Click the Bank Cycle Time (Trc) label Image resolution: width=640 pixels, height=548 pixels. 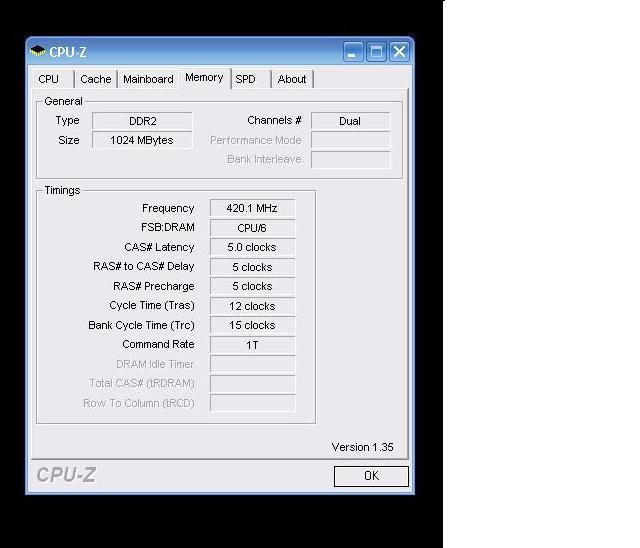pos(141,325)
